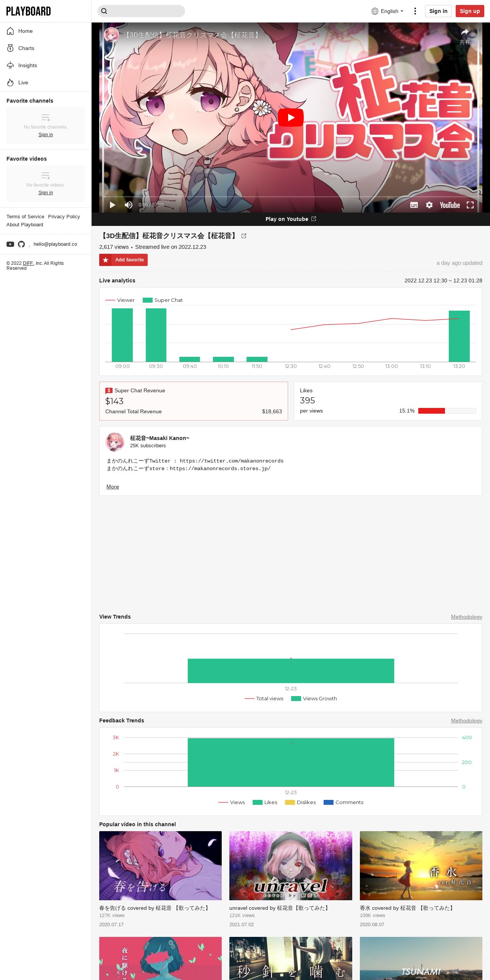Enter fullscreen in the video player
This screenshot has height=980, width=490.
coord(470,205)
